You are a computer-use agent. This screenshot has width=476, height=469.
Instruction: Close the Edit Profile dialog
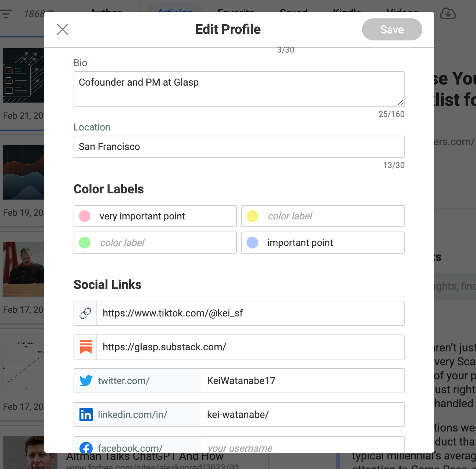(x=63, y=29)
